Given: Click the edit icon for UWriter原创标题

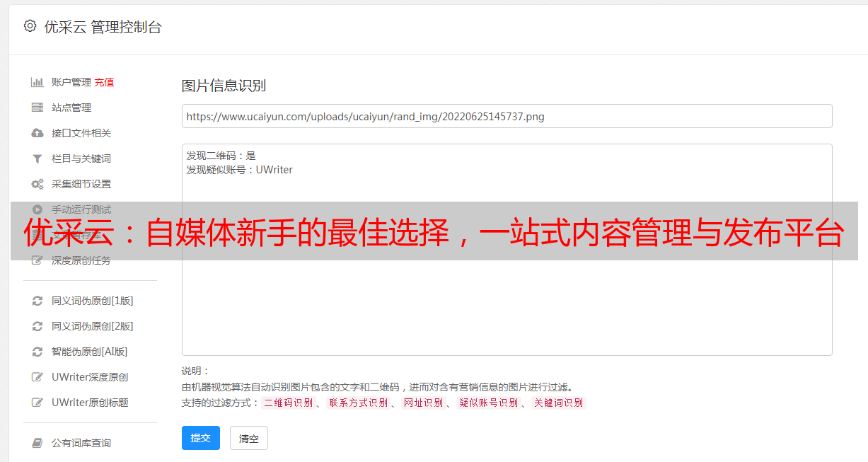Looking at the screenshot, I should pyautogui.click(x=37, y=403).
